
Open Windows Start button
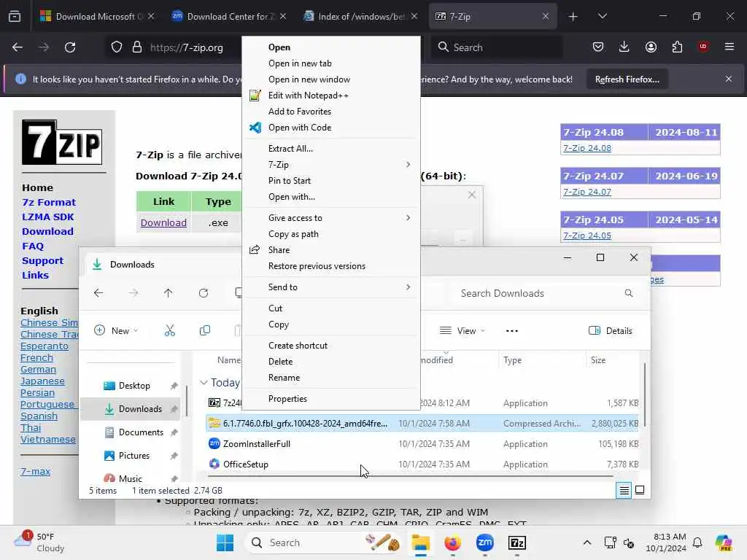[x=225, y=542]
